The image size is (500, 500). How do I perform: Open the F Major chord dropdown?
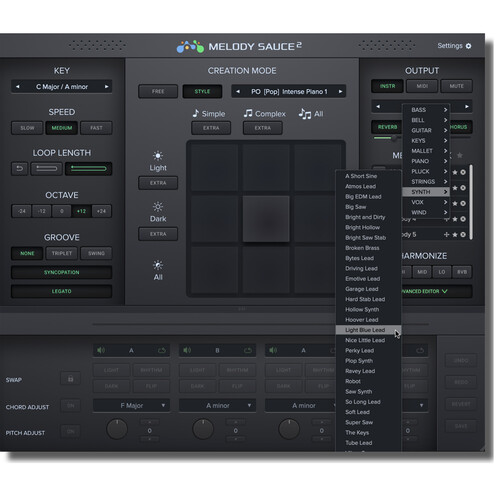(131, 406)
